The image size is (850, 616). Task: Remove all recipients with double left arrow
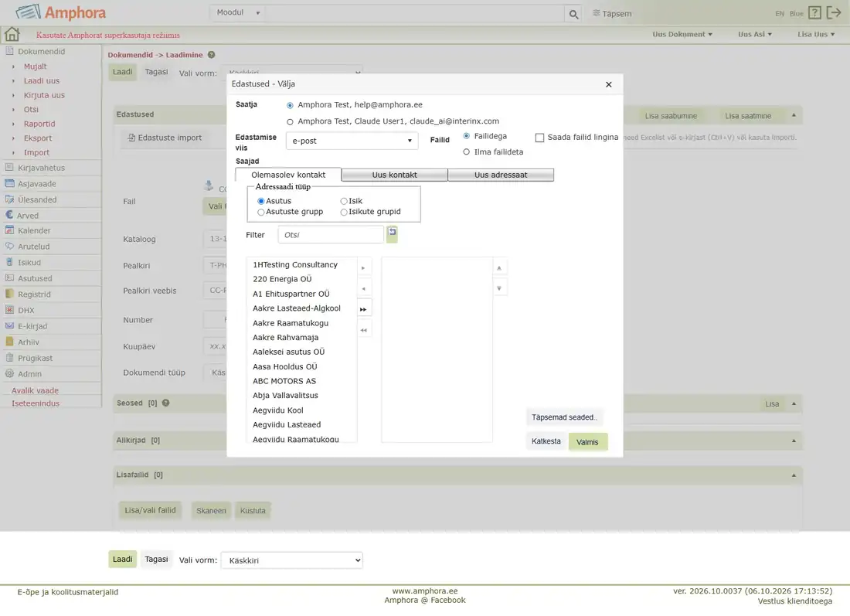pos(363,330)
